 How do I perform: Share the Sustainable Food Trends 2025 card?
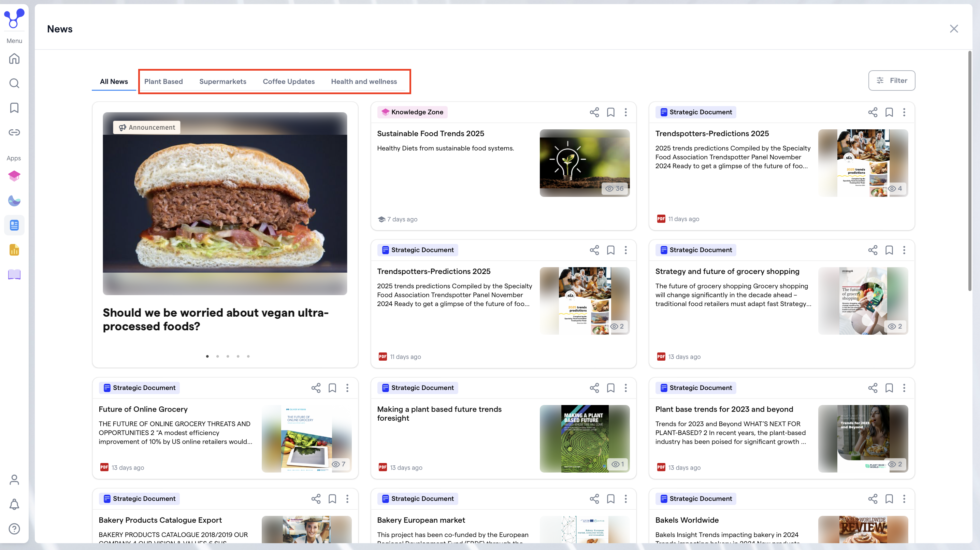pyautogui.click(x=594, y=112)
